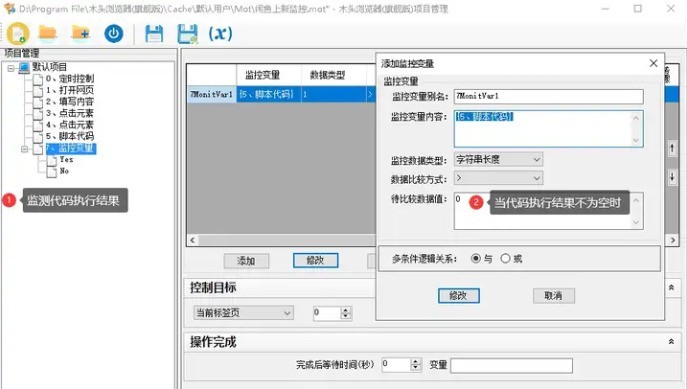This screenshot has width=687, height=389.
Task: Select tree item 2、填写内容
Action: click(x=70, y=102)
